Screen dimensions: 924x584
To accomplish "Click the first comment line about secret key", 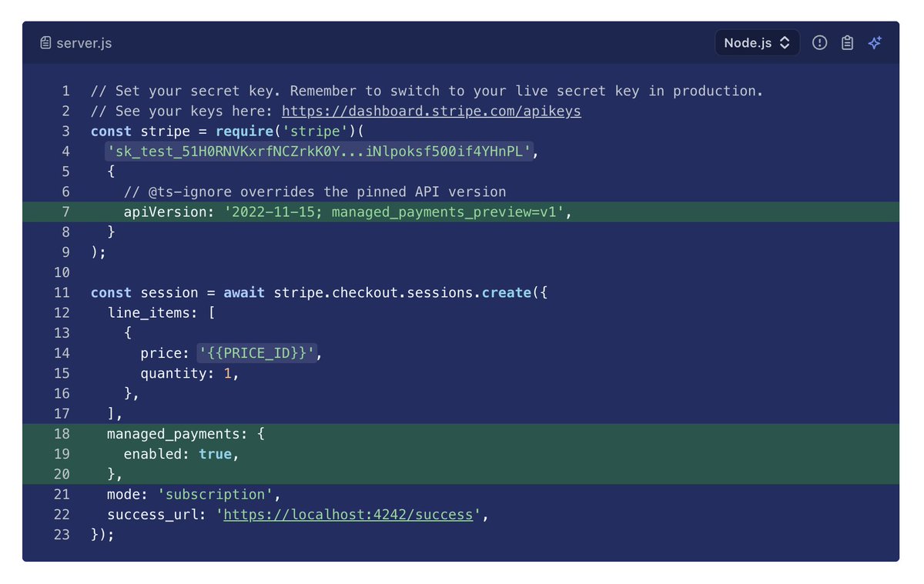I will coord(427,91).
